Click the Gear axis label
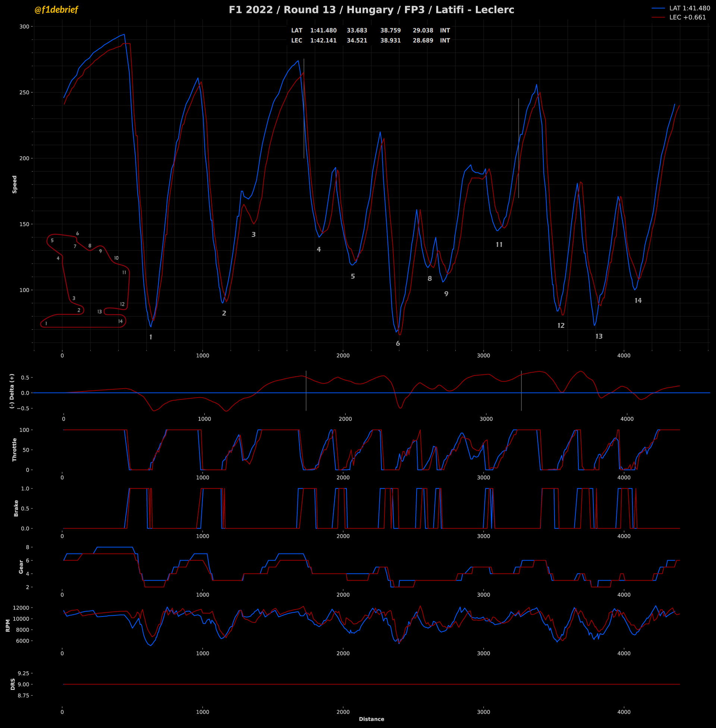This screenshot has width=716, height=728. [x=21, y=567]
